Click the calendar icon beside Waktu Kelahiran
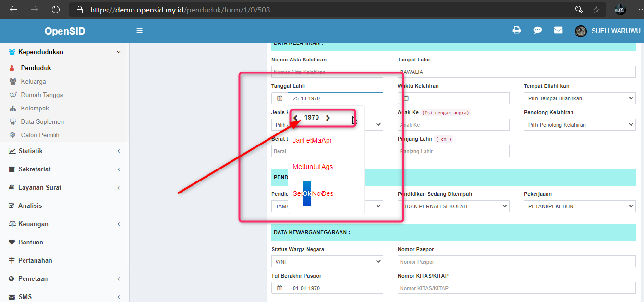This screenshot has height=302, width=644. point(406,98)
